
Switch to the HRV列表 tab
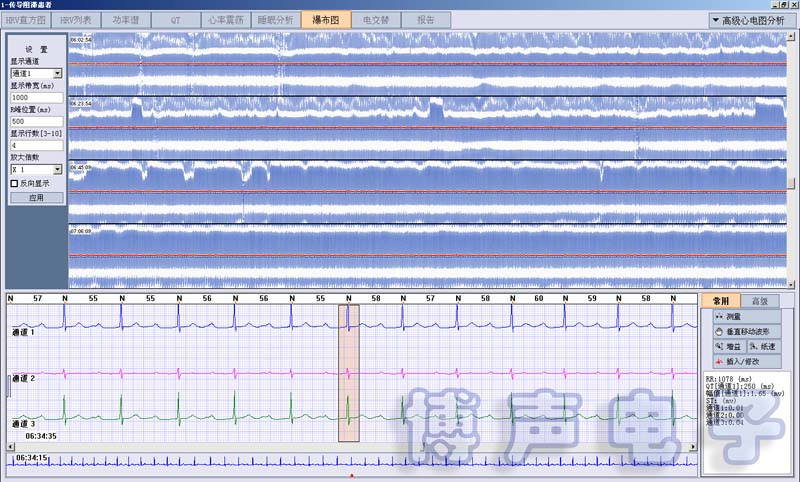point(76,20)
